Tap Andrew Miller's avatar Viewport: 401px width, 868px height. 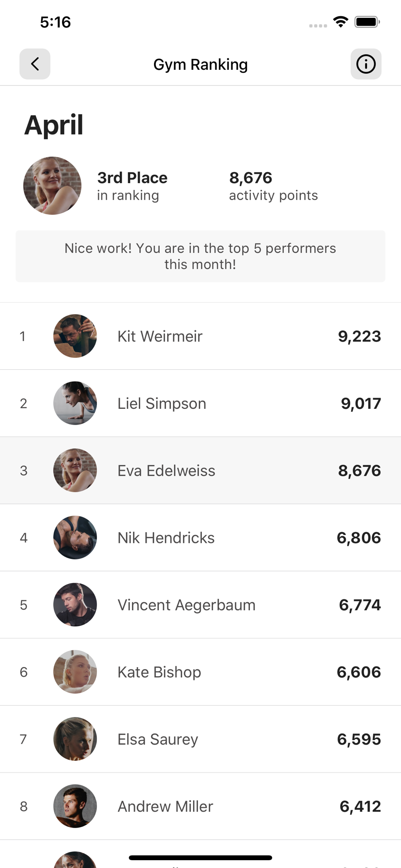(x=75, y=806)
